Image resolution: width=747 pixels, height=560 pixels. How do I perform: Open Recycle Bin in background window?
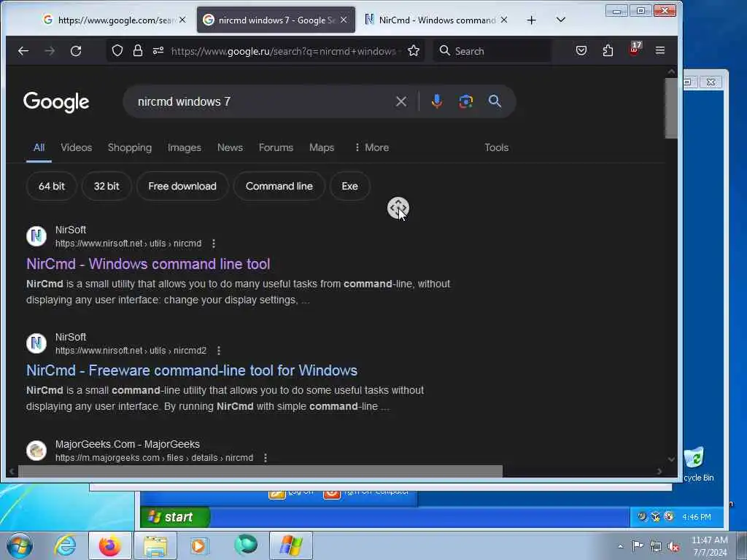697,463
